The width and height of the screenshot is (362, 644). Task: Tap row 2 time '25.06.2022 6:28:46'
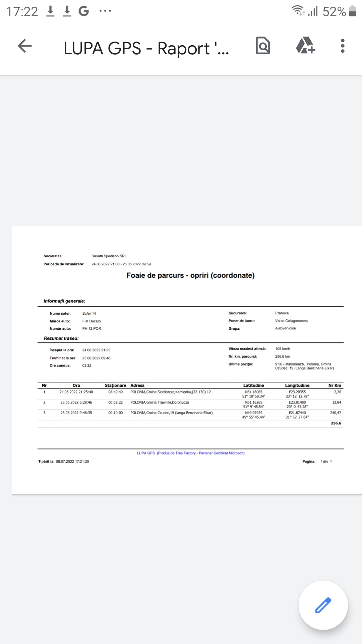[x=76, y=402]
